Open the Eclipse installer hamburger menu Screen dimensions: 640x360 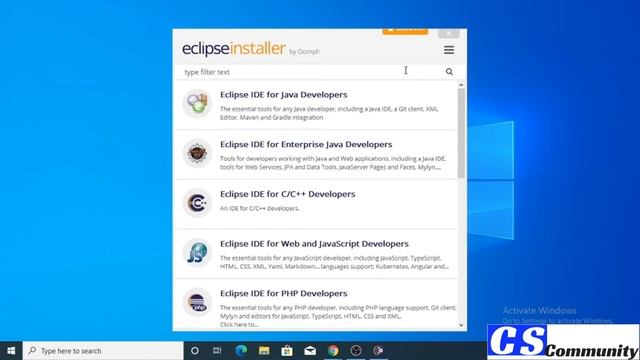[449, 50]
